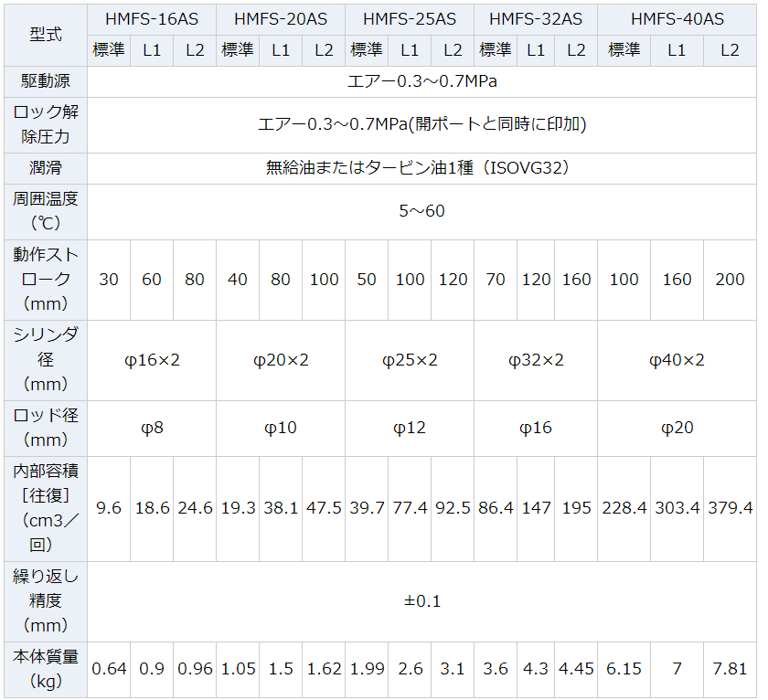Screen dimensions: 768x700
Task: Select the 本体質量(kg) row label
Action: [46, 670]
